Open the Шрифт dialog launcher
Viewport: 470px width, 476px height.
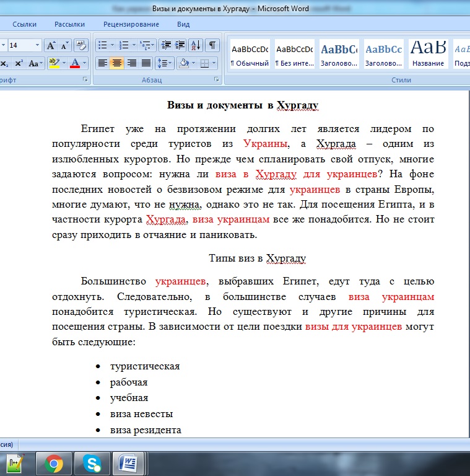85,79
